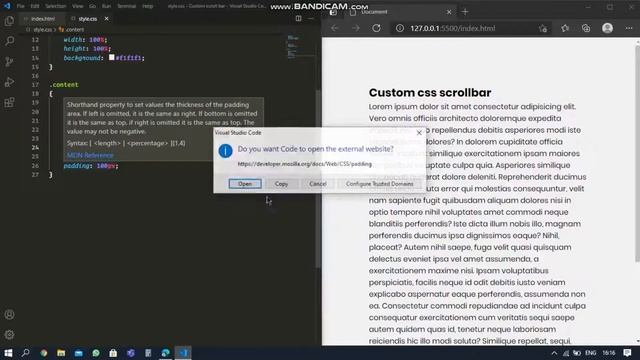The width and height of the screenshot is (640, 360).
Task: Close the Document browser tab
Action: (x=449, y=12)
